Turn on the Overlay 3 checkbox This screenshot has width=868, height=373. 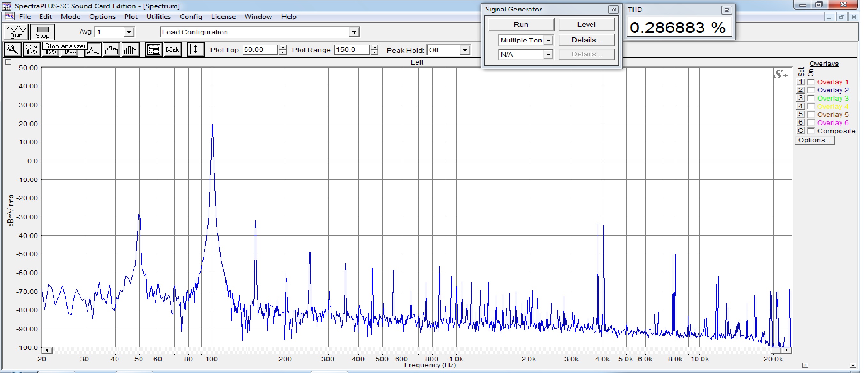(x=811, y=98)
